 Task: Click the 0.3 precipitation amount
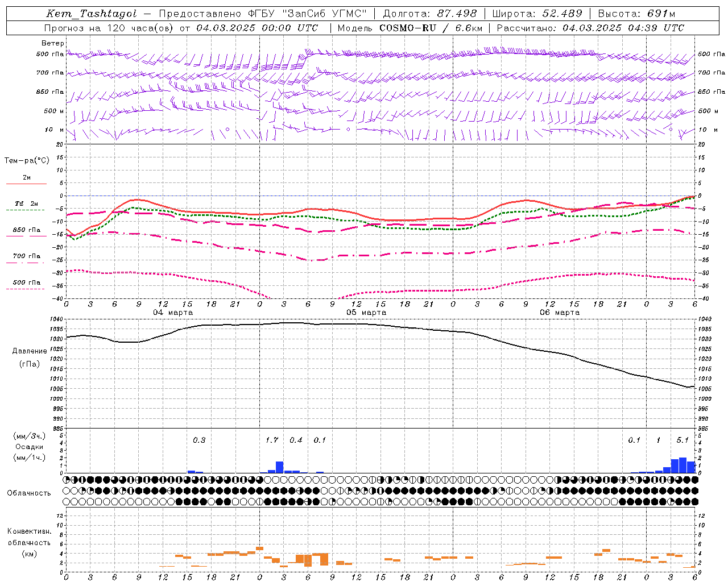point(199,440)
